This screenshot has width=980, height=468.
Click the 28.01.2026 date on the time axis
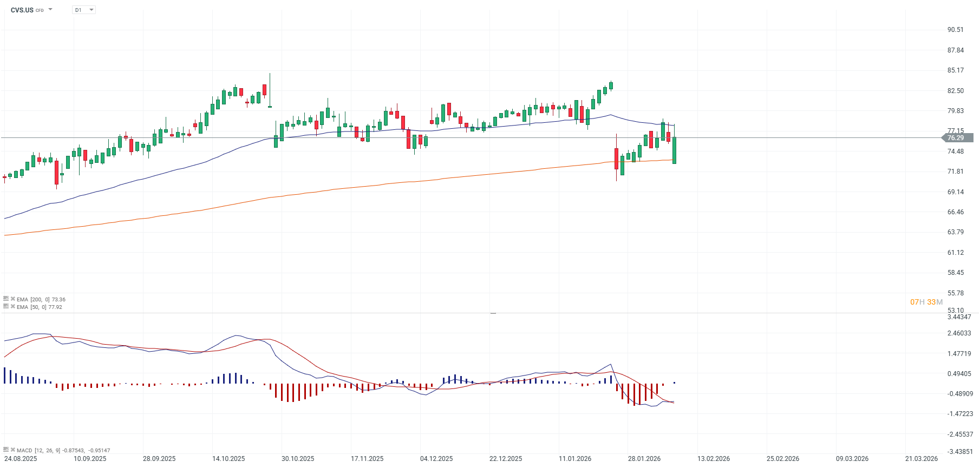pyautogui.click(x=644, y=459)
